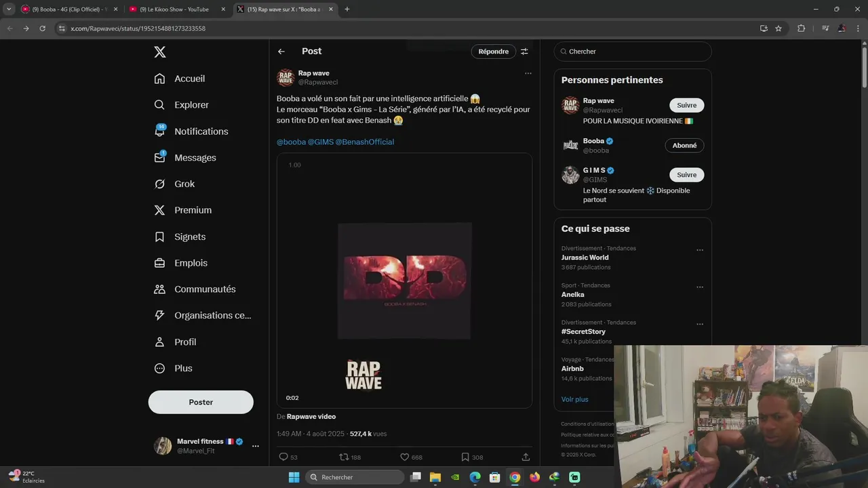Open the #SecretStory trend
Viewport: 868px width, 488px height.
click(583, 332)
